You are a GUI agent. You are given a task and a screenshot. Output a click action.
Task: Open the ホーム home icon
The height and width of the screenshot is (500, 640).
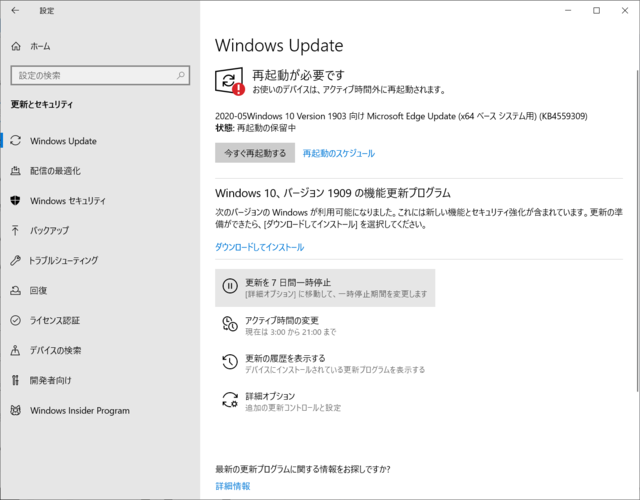click(x=16, y=46)
